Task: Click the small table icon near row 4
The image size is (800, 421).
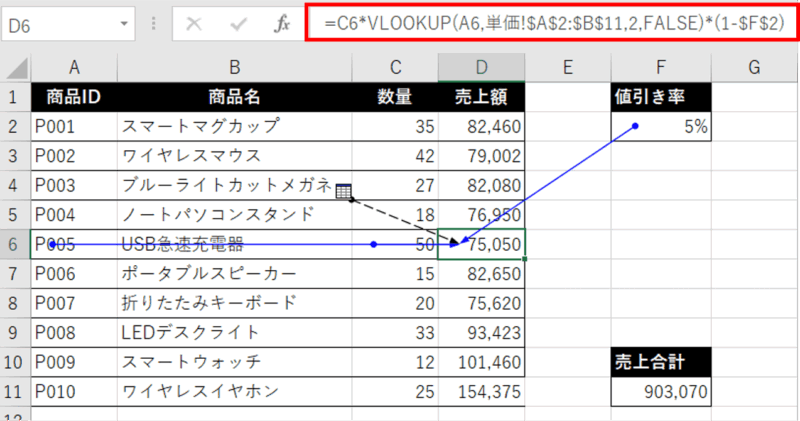Action: [344, 192]
